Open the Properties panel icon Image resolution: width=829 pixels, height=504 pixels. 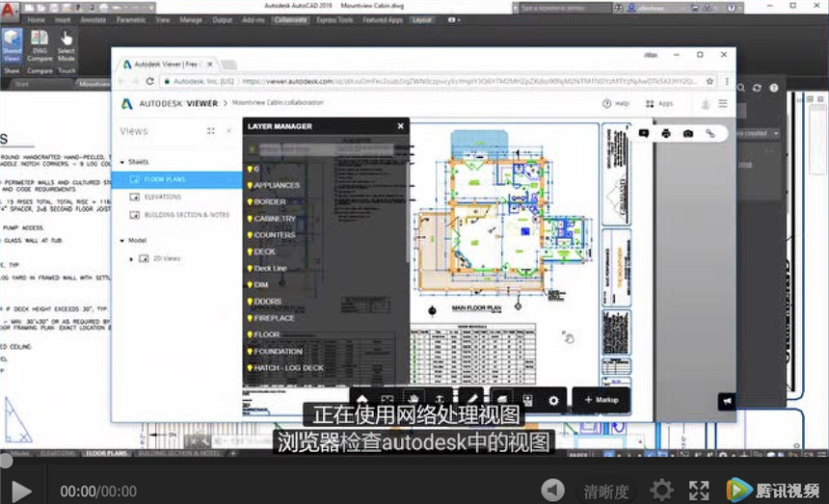(x=527, y=400)
